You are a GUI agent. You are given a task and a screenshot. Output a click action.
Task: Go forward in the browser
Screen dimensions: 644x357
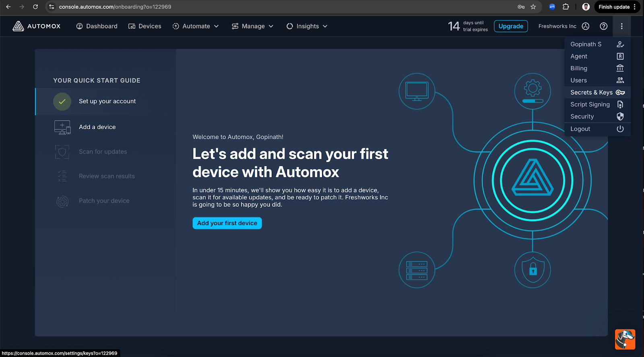pos(22,7)
